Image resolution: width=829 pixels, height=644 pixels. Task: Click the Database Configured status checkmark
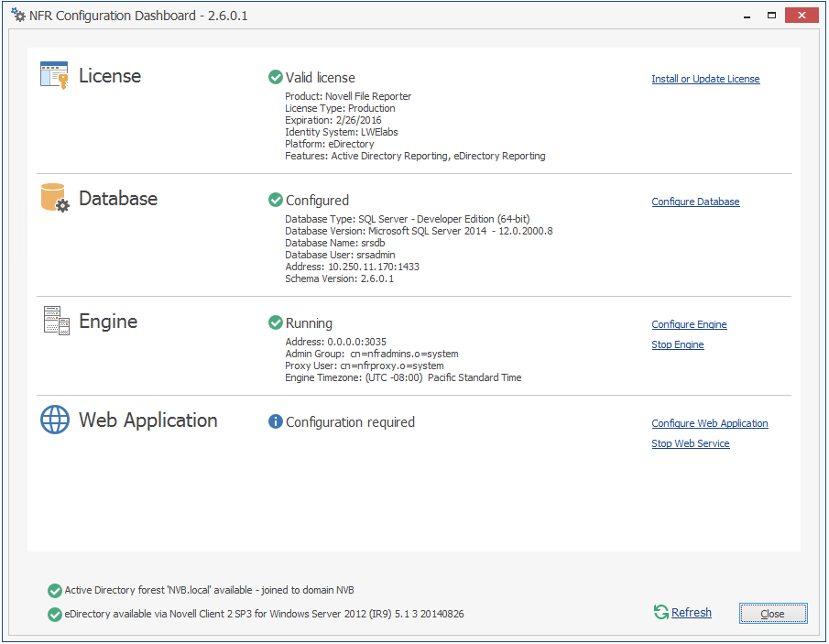(276, 201)
